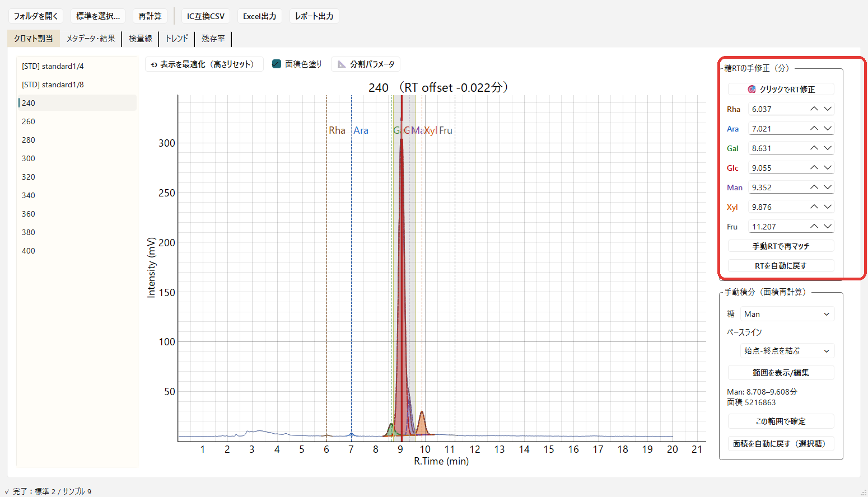Switch to the メタデータ・結果 tab
868x497 pixels.
pyautogui.click(x=91, y=39)
